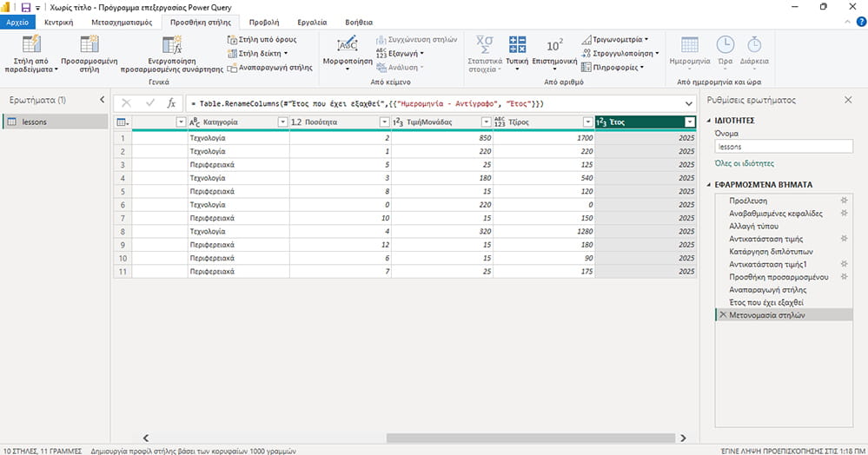Click save icon in title bar

26,7
